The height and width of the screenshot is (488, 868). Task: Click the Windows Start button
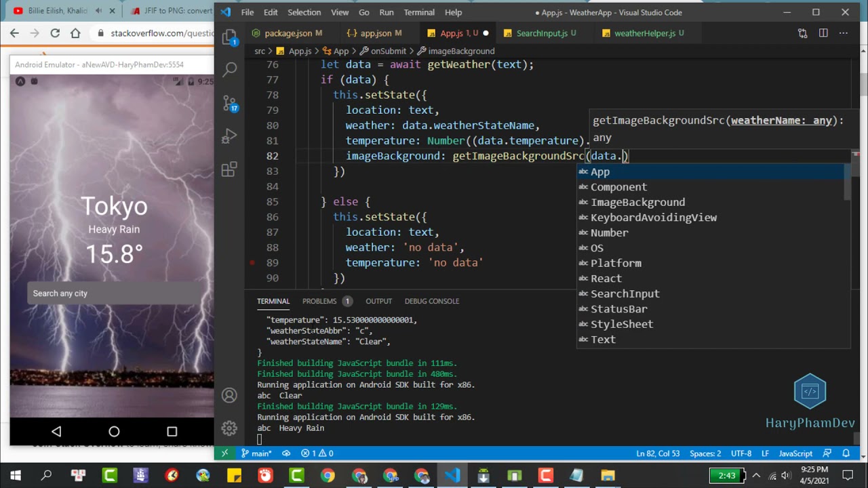15,475
